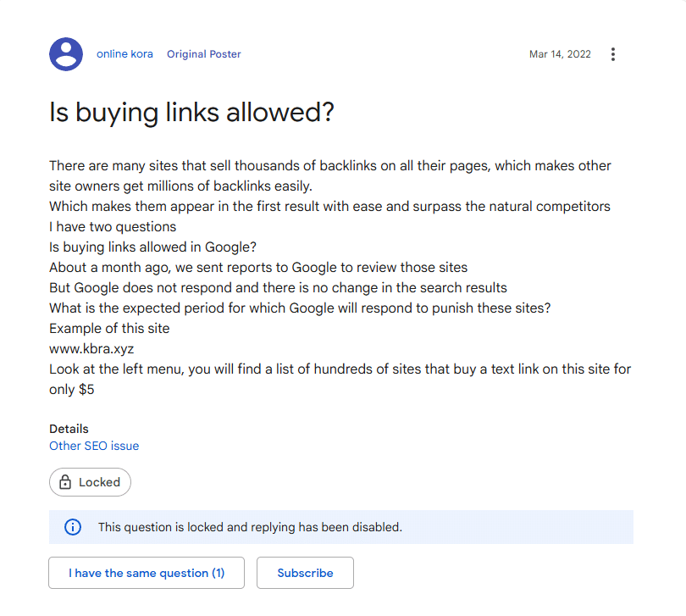This screenshot has width=686, height=616.
Task: Click the 'There are many sites' opening sentence
Action: point(329,166)
